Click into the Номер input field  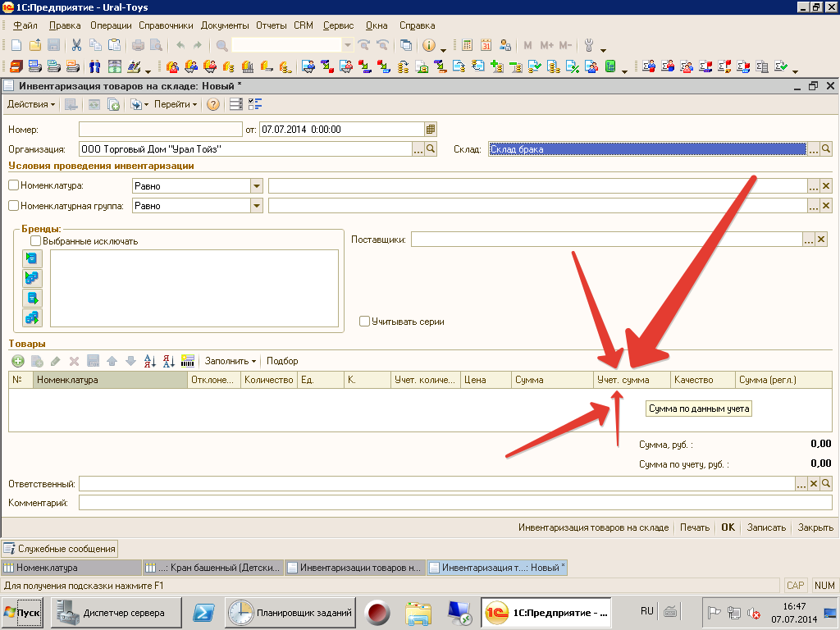coord(161,129)
